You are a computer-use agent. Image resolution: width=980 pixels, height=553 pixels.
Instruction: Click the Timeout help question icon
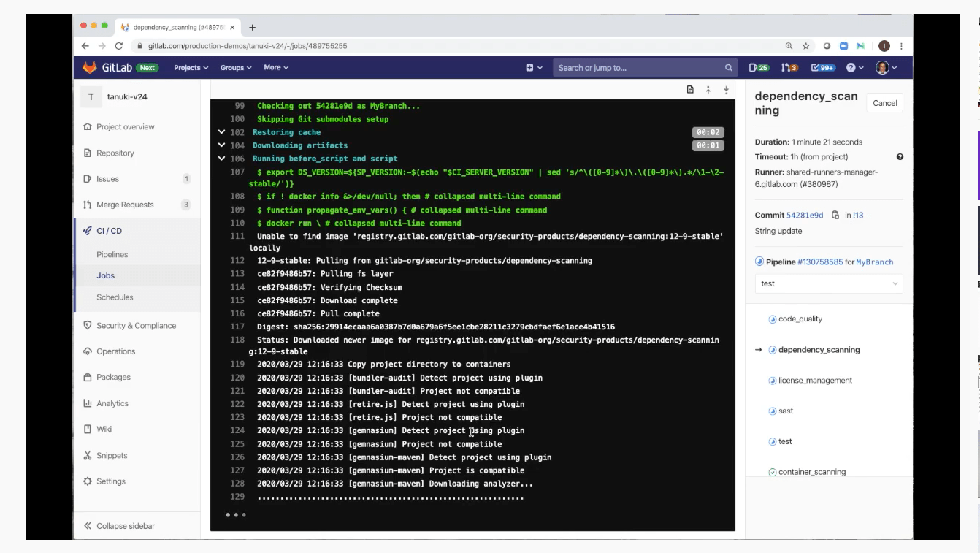coord(900,156)
